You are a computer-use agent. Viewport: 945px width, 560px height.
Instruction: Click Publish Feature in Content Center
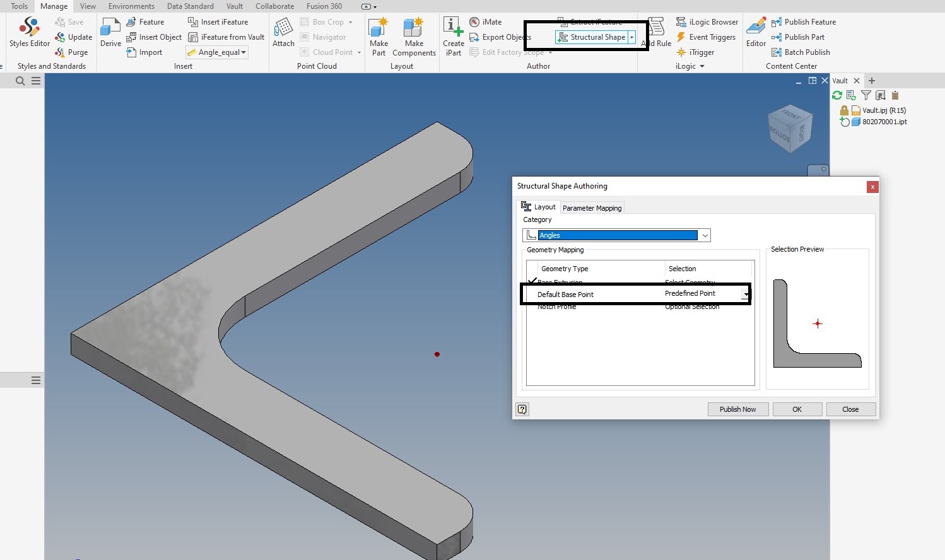[x=804, y=22]
